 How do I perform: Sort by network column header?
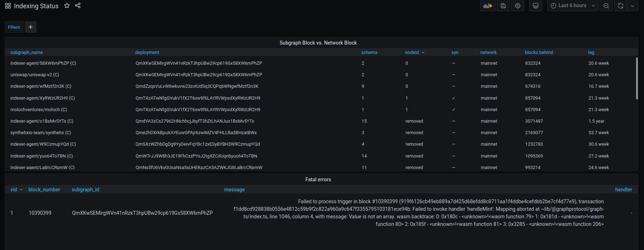[489, 53]
